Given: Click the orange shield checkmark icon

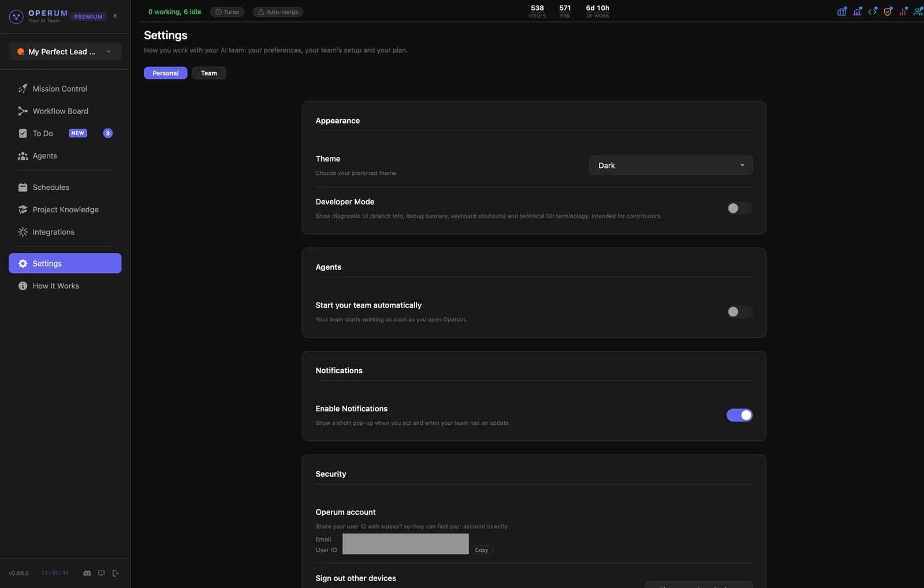Looking at the screenshot, I should pos(888,12).
